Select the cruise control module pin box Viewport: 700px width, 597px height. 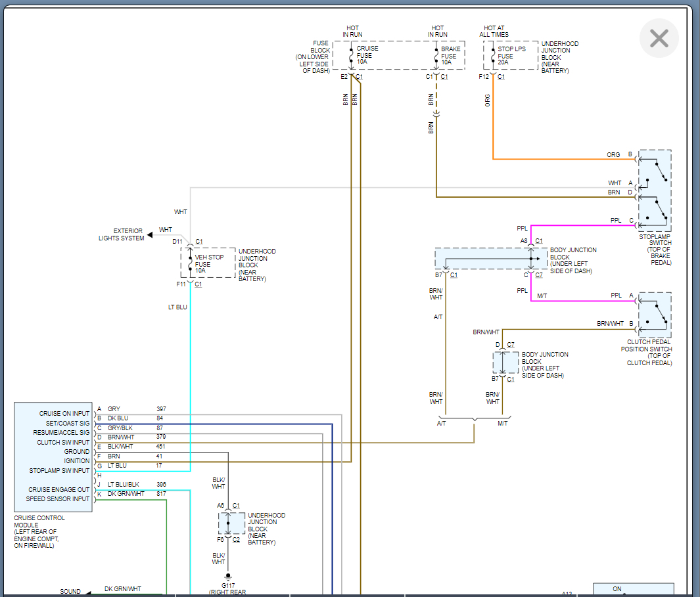pyautogui.click(x=53, y=456)
